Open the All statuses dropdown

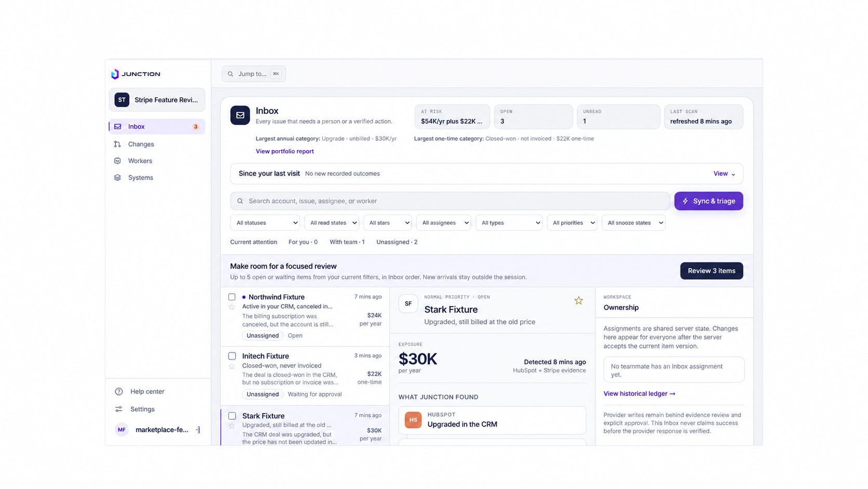(x=265, y=223)
